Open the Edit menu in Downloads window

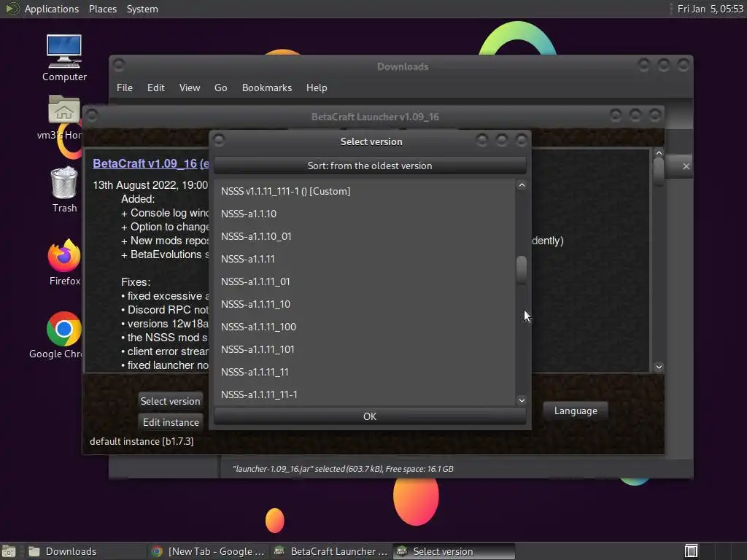[156, 87]
